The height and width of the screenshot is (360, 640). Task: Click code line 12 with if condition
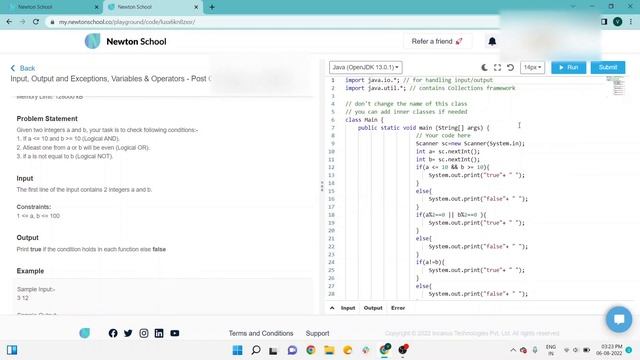pos(452,167)
